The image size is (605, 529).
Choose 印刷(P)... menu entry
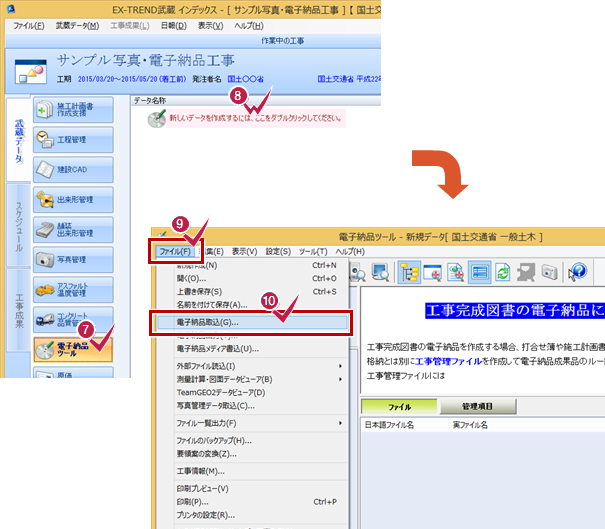[x=253, y=502]
